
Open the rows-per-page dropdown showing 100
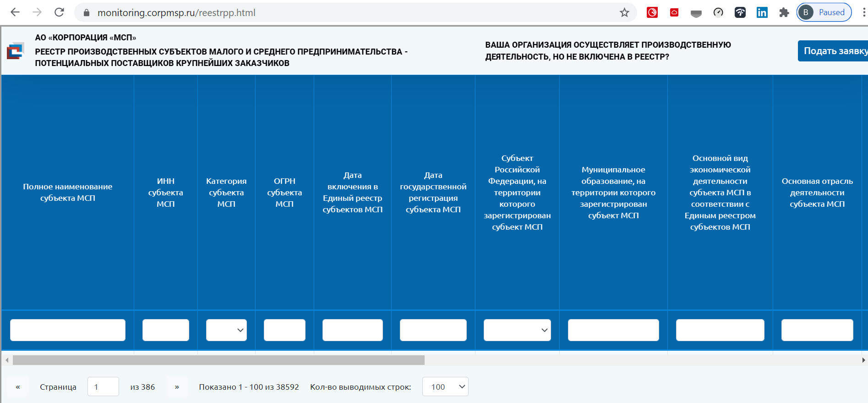click(x=445, y=386)
